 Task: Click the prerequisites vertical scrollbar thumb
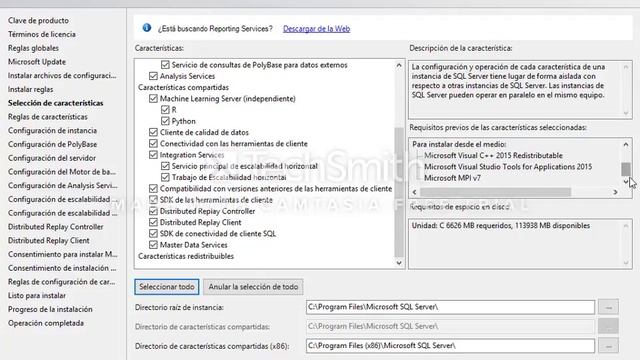coord(625,169)
